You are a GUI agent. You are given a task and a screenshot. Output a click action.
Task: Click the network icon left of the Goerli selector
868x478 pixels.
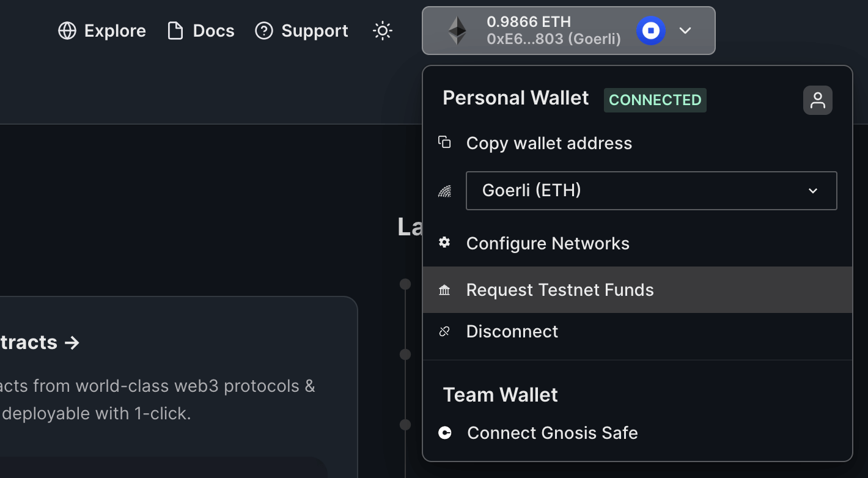click(x=444, y=190)
